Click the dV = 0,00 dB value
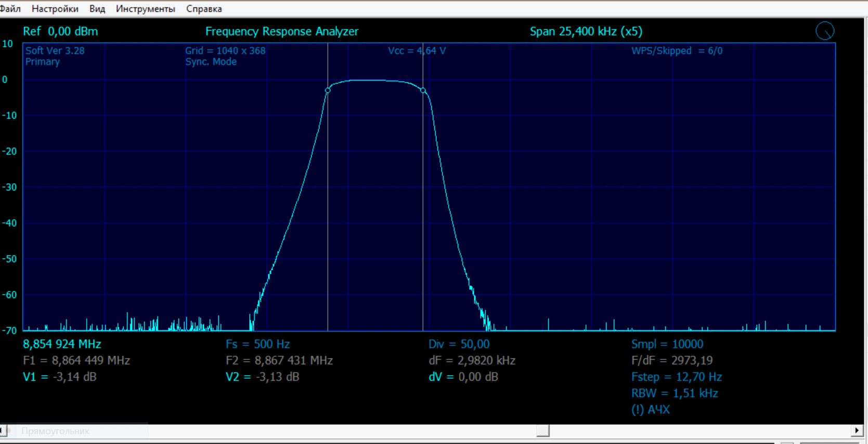 pos(463,377)
